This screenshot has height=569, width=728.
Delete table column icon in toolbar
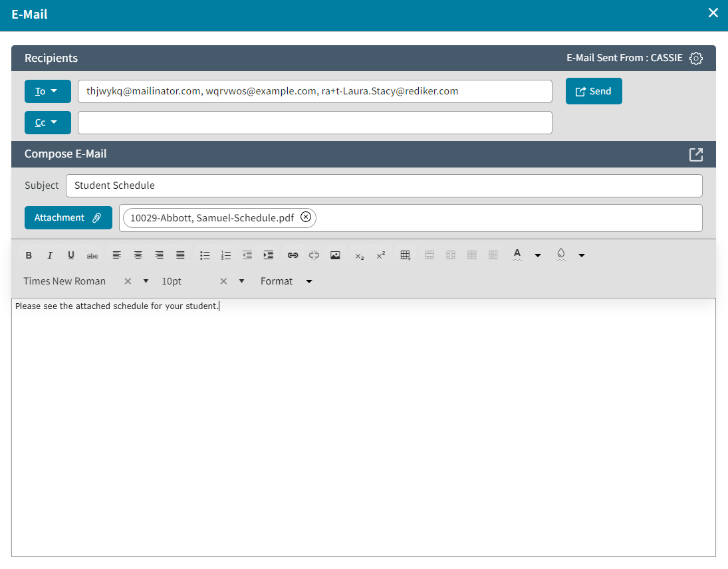pos(493,255)
